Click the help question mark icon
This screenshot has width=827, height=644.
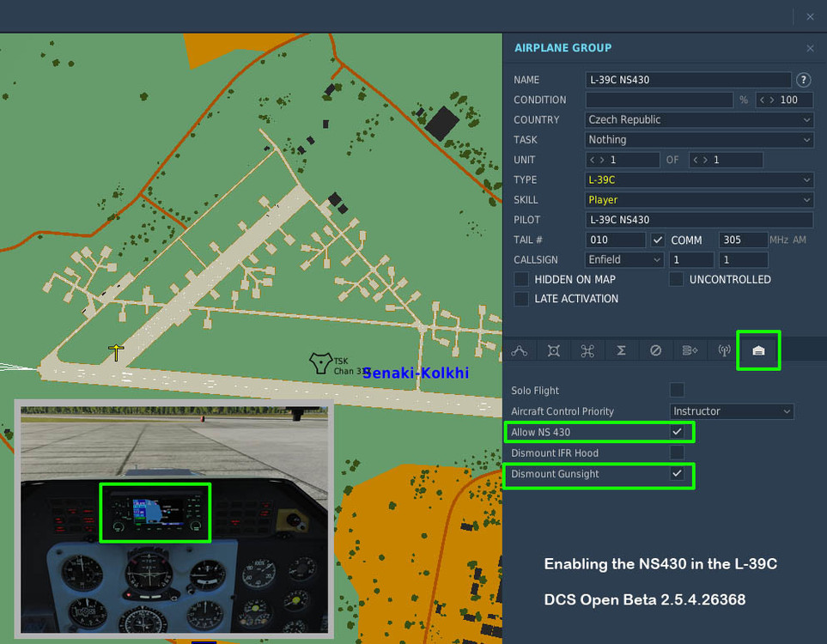point(803,80)
